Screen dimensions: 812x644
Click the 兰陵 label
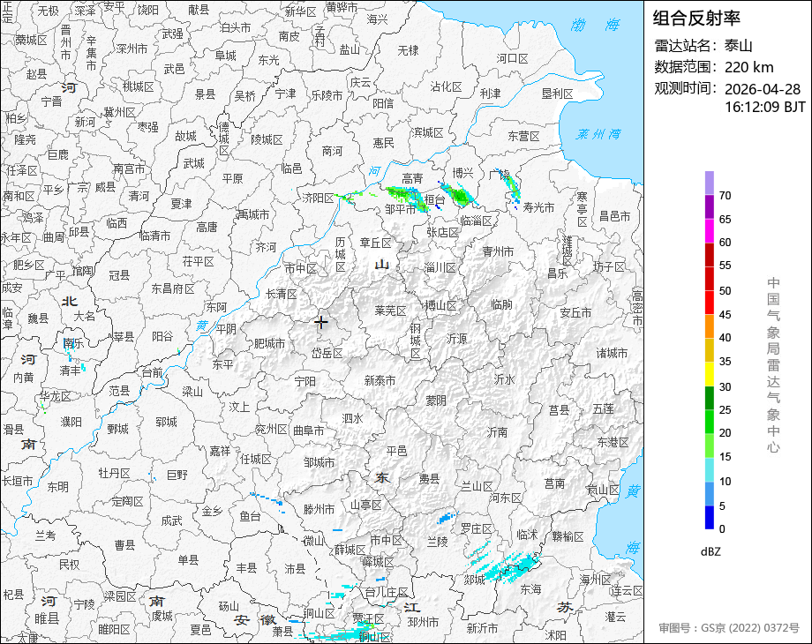[x=438, y=542]
